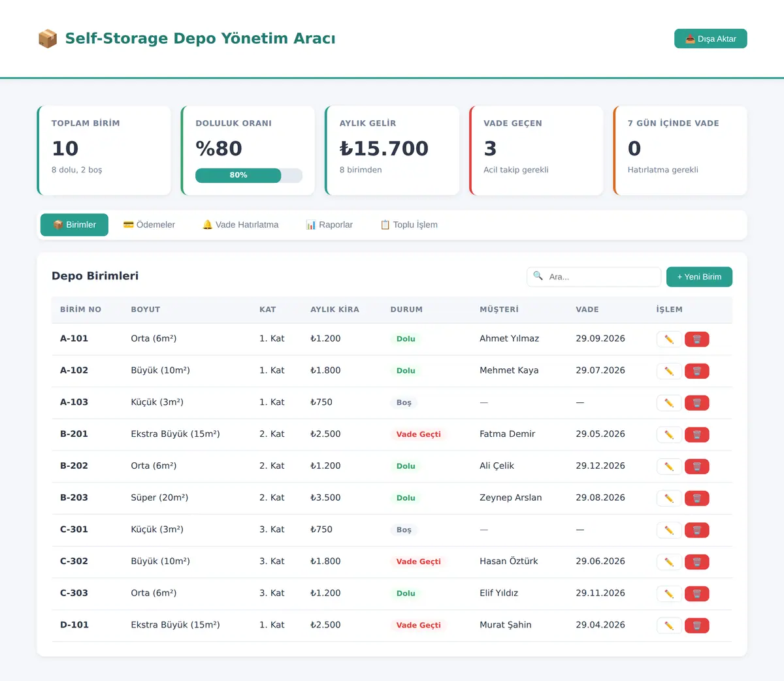Edit unit C-303 pencil icon

tap(669, 594)
